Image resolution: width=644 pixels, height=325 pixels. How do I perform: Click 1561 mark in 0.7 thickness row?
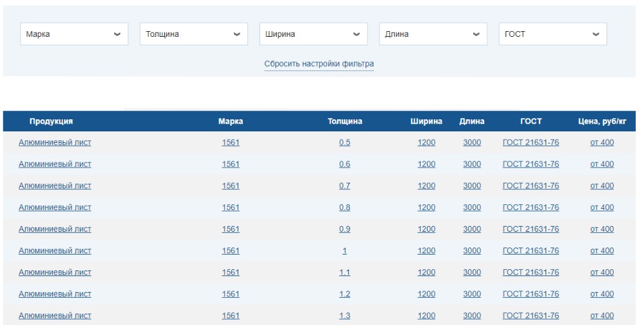pyautogui.click(x=230, y=186)
